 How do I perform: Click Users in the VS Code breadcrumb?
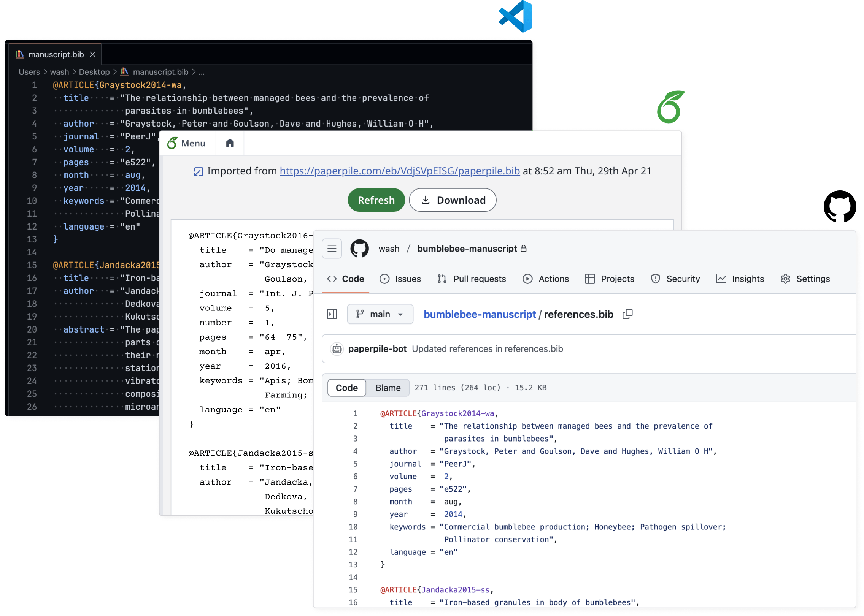[x=29, y=72]
